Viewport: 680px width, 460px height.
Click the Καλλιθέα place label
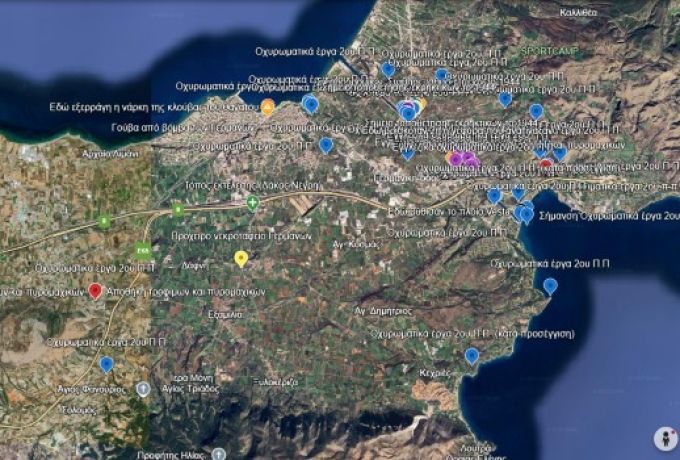[578, 13]
